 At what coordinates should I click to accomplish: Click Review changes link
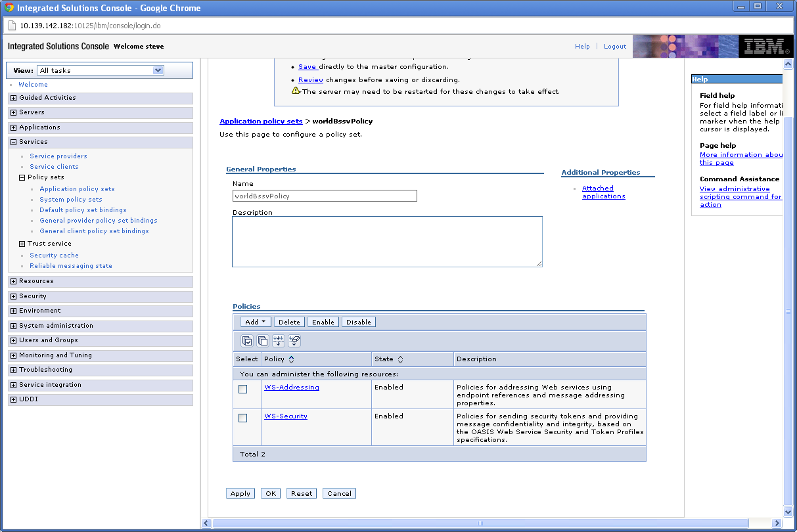pos(311,80)
